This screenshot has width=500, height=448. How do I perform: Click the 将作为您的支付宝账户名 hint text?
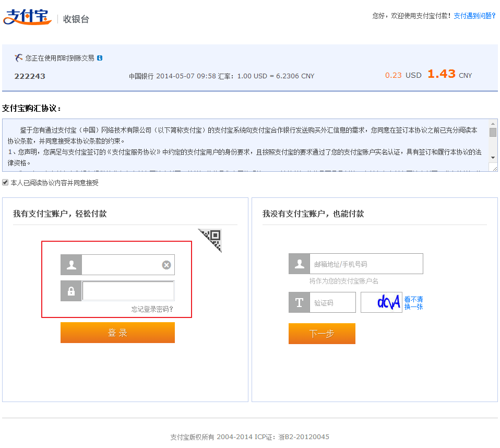point(344,281)
